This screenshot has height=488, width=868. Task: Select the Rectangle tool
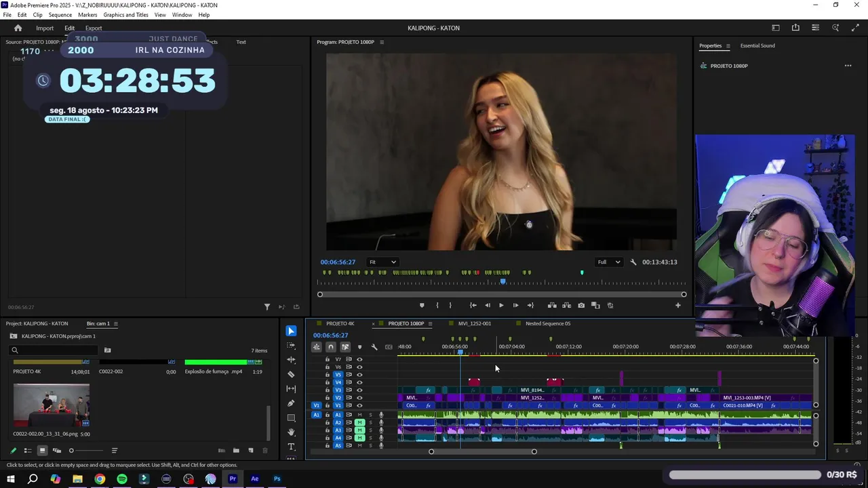coord(291,418)
